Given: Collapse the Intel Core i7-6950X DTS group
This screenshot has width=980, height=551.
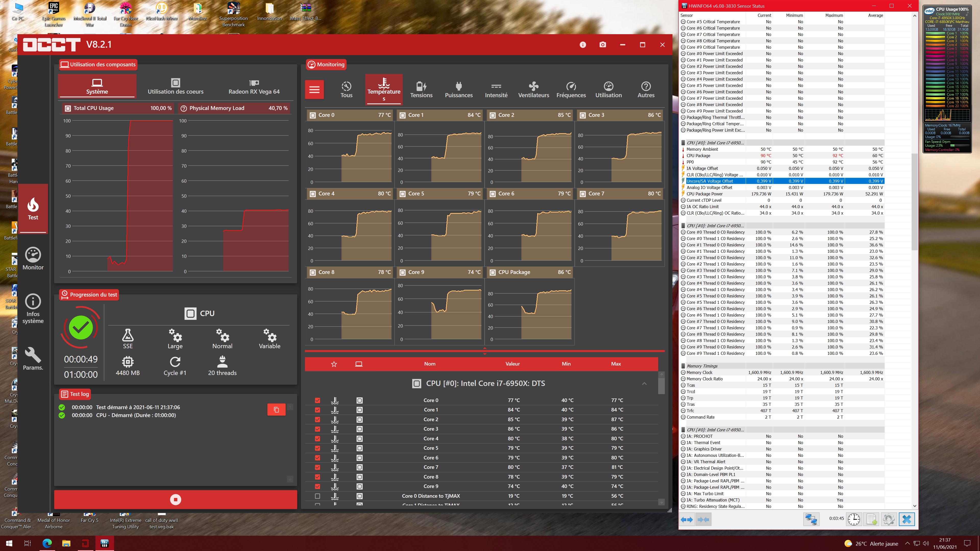Looking at the screenshot, I should (x=644, y=383).
